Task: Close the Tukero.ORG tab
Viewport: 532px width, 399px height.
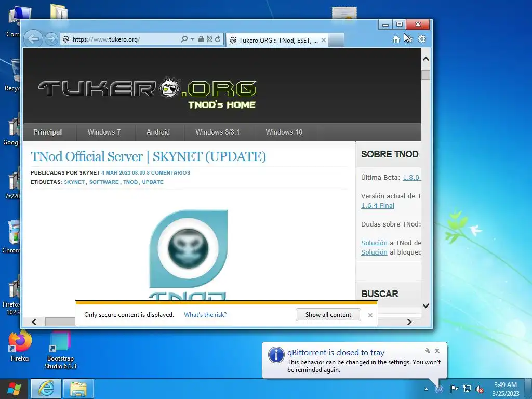Action: point(324,40)
